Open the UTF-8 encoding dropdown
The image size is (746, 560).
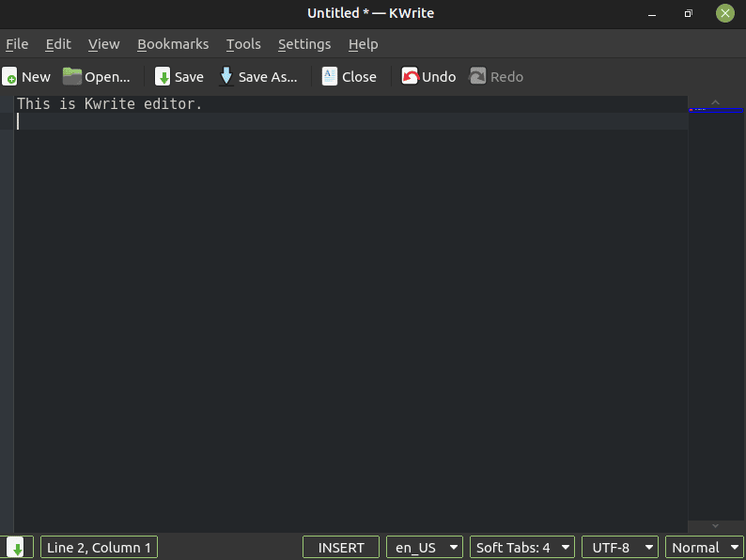click(x=620, y=547)
